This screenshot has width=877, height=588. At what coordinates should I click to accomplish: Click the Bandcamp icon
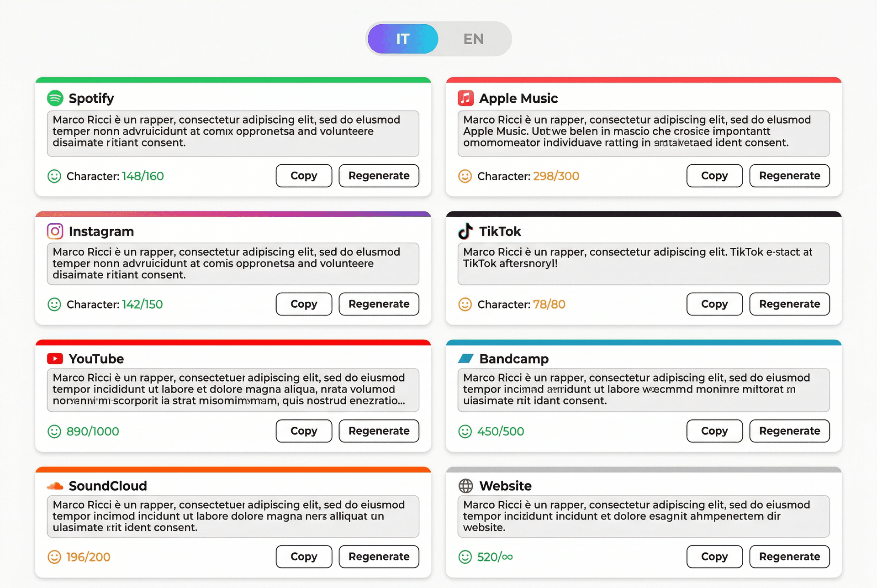point(466,358)
